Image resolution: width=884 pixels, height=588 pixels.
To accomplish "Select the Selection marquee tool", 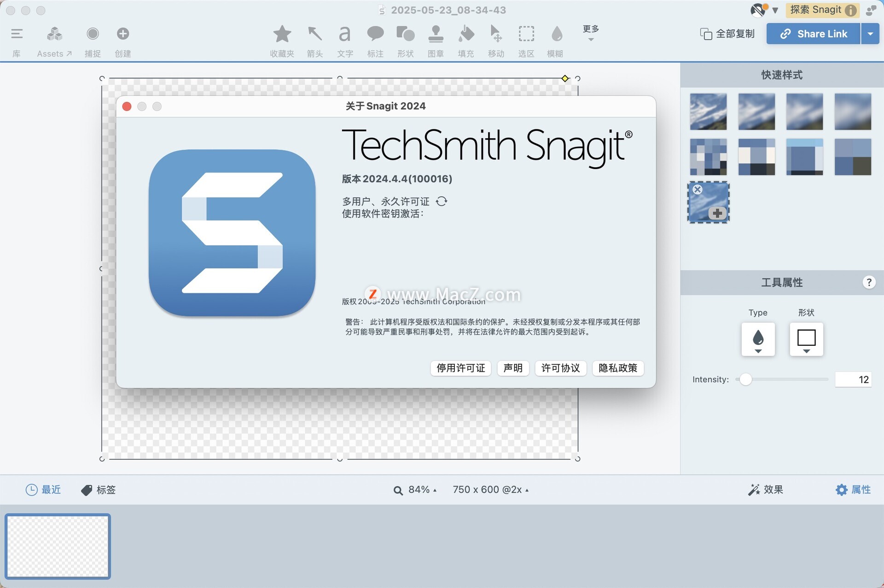I will click(x=526, y=34).
